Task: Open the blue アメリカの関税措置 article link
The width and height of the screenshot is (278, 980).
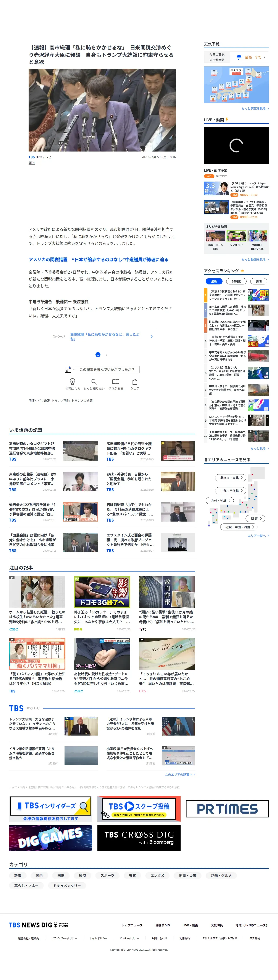Action: click(x=98, y=259)
